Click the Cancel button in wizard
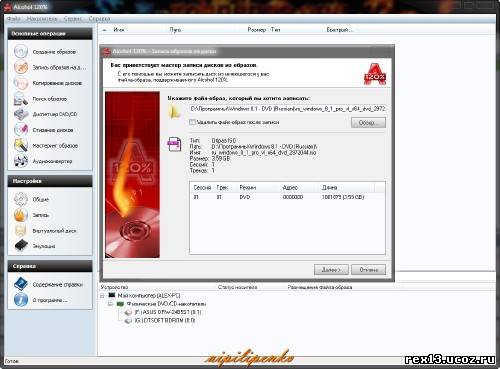 point(368,270)
